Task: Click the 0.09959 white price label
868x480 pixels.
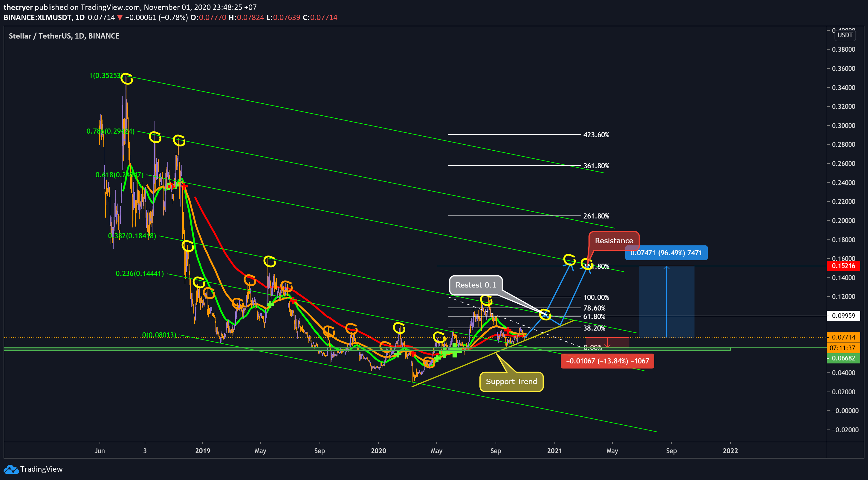Action: [x=843, y=316]
